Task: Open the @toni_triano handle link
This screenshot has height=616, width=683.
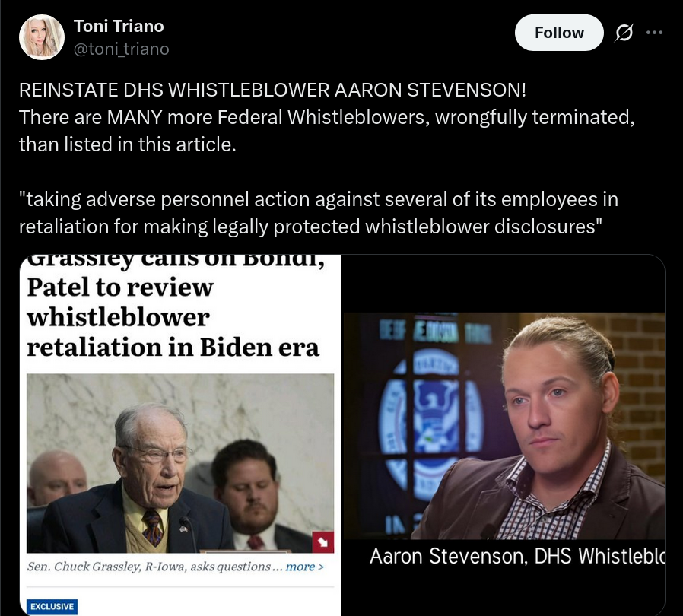Action: pos(121,49)
